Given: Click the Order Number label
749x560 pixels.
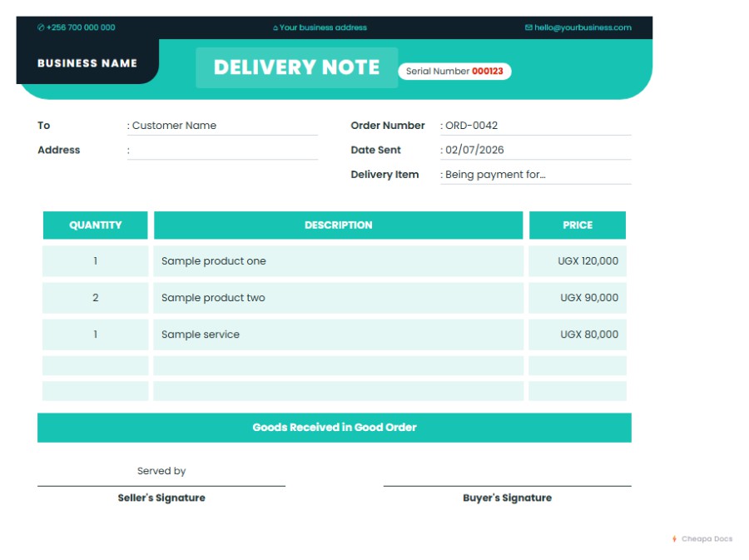Looking at the screenshot, I should [x=387, y=126].
